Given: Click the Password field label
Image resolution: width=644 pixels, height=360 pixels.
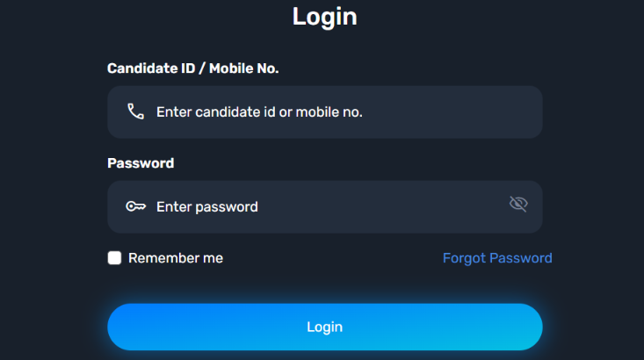Looking at the screenshot, I should tap(141, 163).
